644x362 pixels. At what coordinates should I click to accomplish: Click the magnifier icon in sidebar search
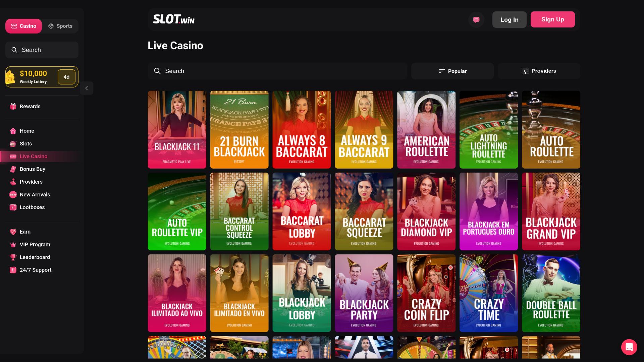point(14,50)
